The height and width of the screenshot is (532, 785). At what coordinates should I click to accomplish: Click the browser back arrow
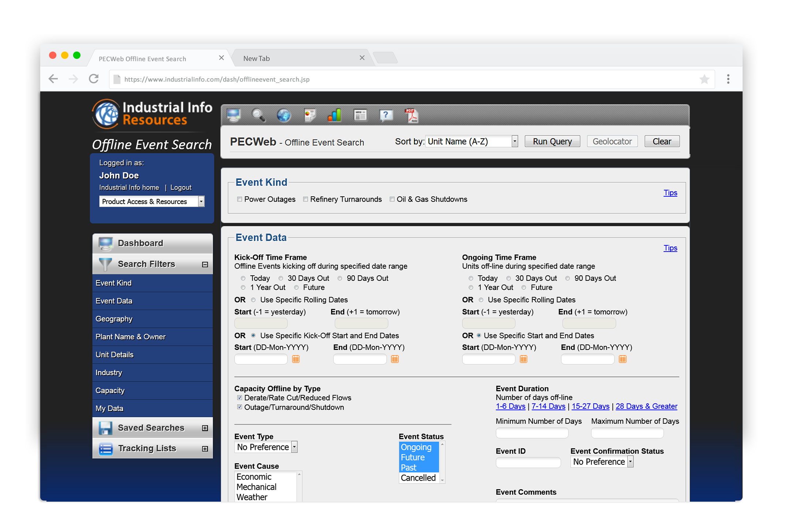(x=53, y=79)
